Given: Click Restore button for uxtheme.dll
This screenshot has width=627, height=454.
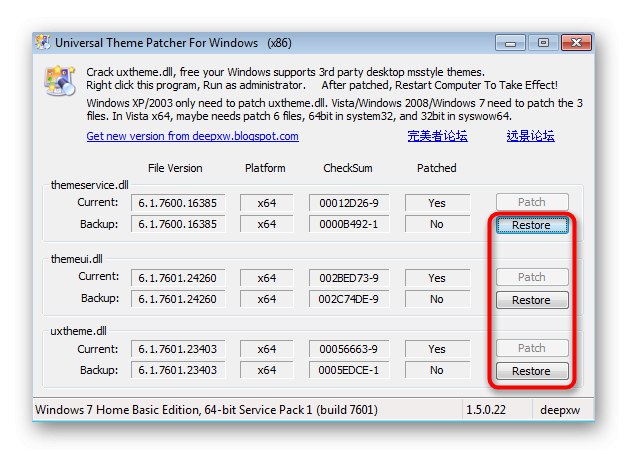Looking at the screenshot, I should point(532,371).
